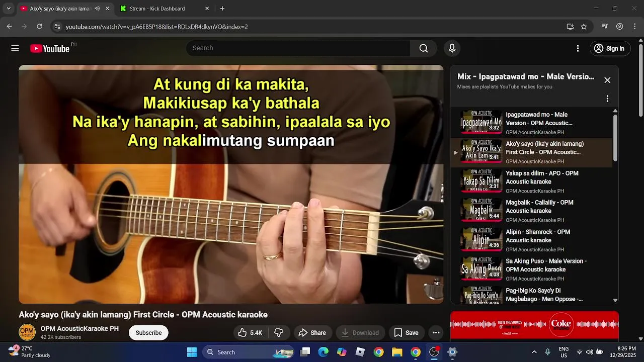The image size is (644, 362).
Task: Open OPM AcousticKaraoke PH channel avatar
Action: click(x=27, y=333)
